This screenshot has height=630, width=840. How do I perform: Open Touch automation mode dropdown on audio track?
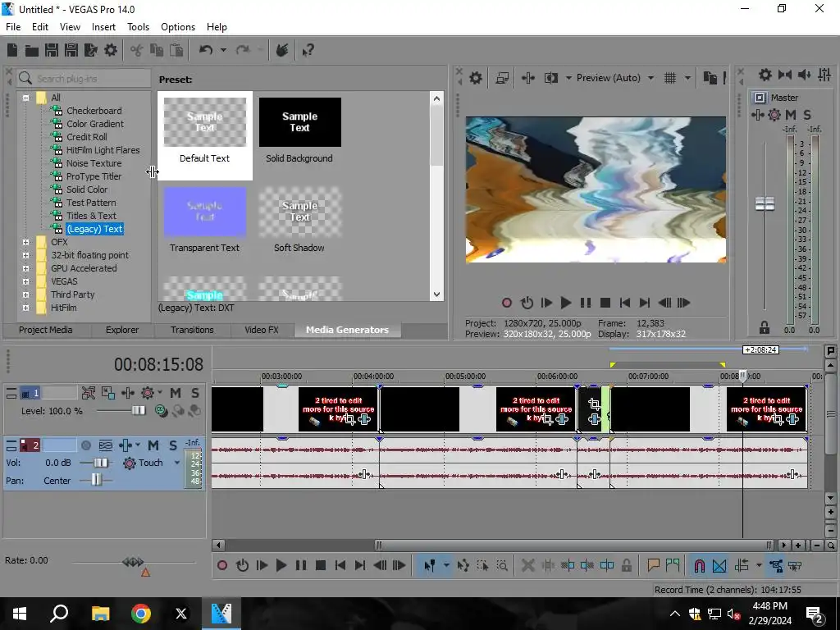click(177, 463)
